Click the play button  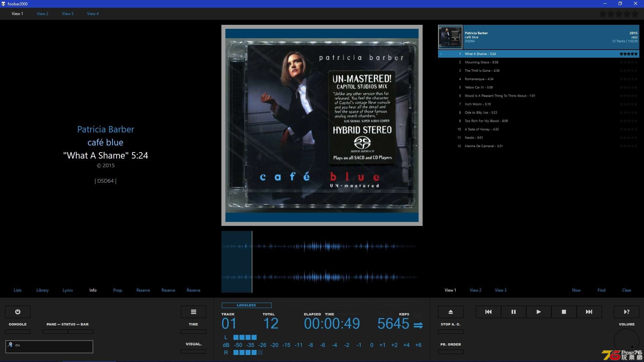(539, 312)
